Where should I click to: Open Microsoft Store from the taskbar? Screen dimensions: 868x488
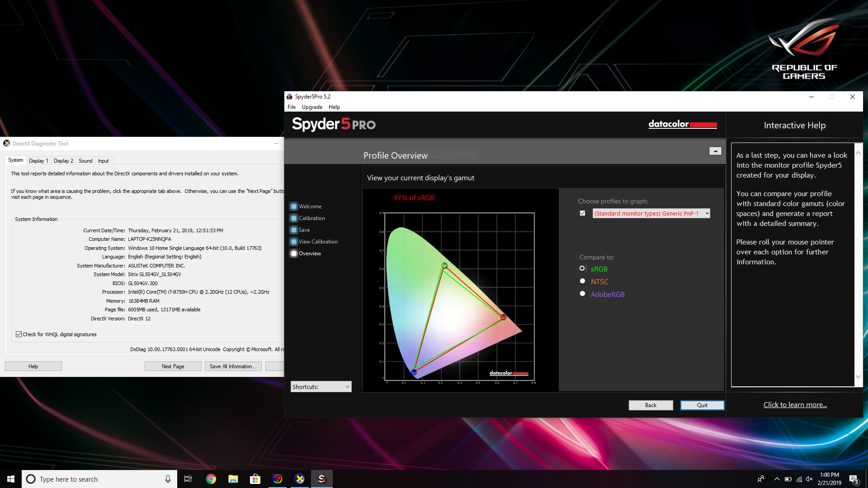(255, 479)
